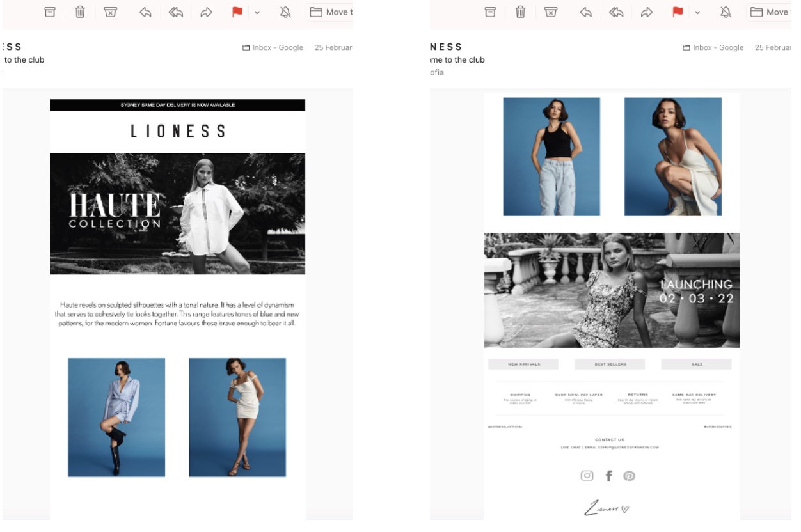Click the 25 February date in the right window
The height and width of the screenshot is (532, 801).
coord(773,47)
